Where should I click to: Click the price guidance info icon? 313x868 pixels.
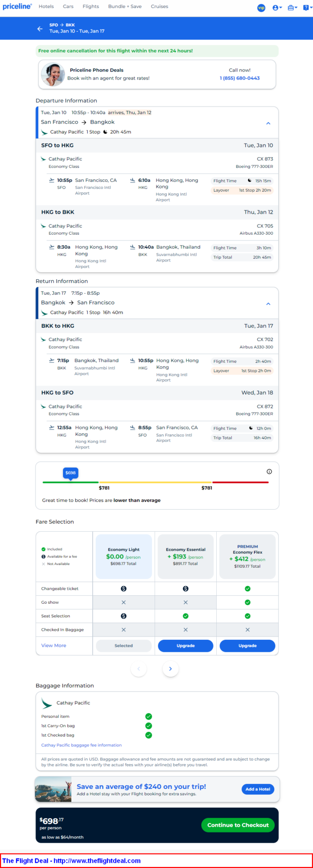click(x=269, y=471)
